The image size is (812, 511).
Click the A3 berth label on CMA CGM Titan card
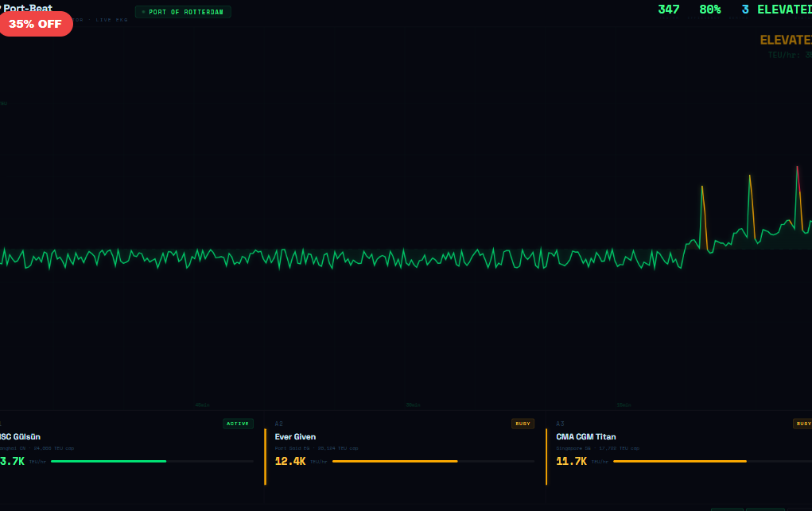point(560,423)
